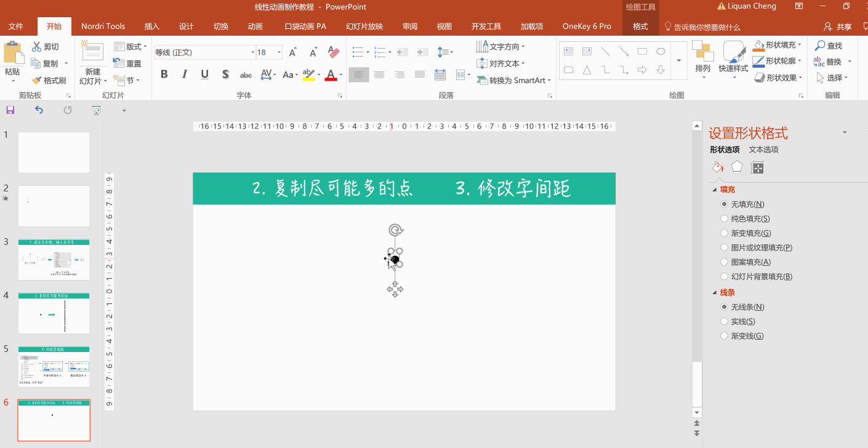Click the Save icon in quick access toolbar

tap(10, 110)
